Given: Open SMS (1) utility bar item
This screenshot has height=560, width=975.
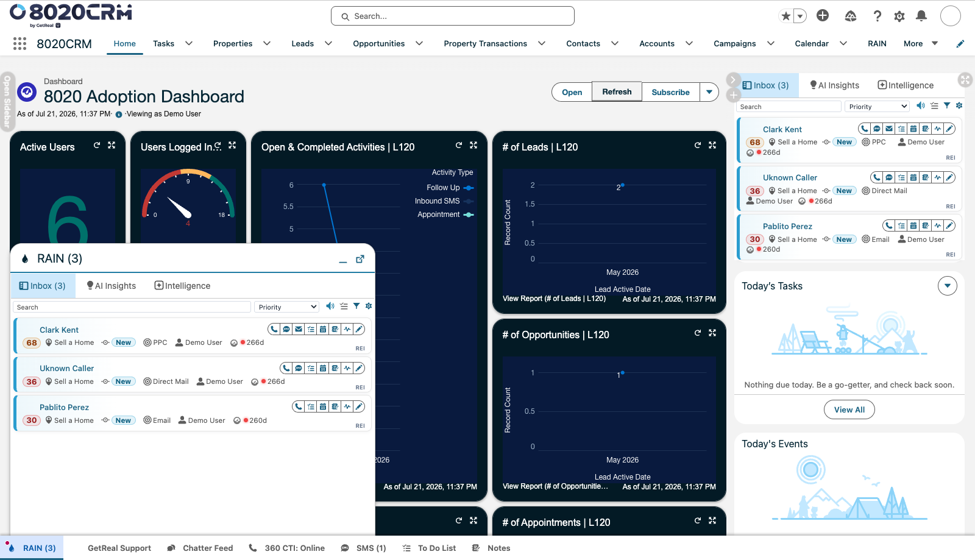Looking at the screenshot, I should coord(363,548).
